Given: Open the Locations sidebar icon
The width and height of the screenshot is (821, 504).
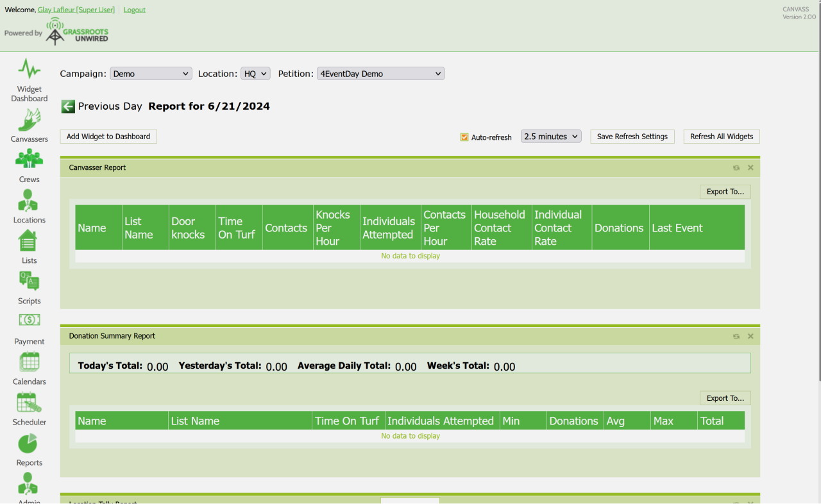Looking at the screenshot, I should coord(29,200).
